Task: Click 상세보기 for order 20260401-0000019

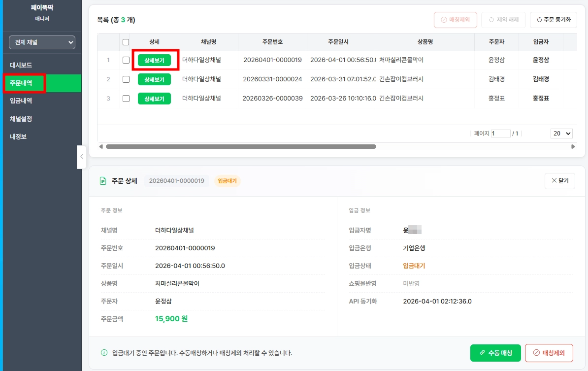Action: pos(154,60)
